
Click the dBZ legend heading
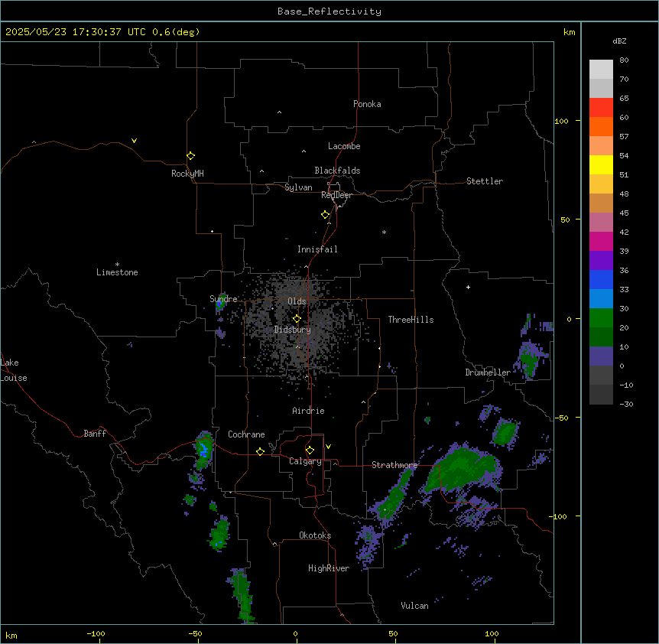[x=619, y=41]
